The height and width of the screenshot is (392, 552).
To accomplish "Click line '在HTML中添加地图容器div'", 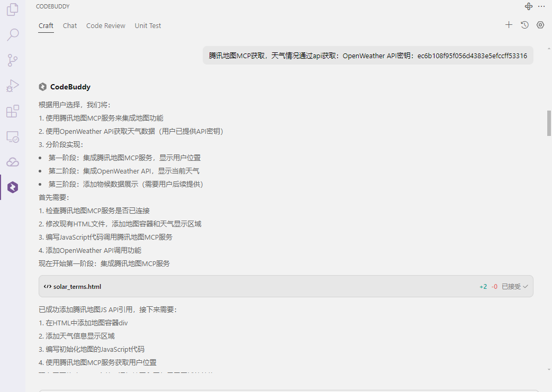I will (x=87, y=323).
